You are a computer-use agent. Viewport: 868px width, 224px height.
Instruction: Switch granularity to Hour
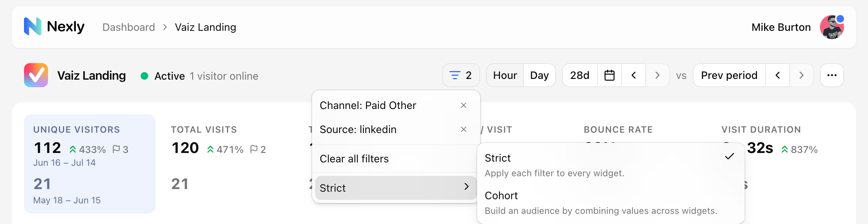505,75
